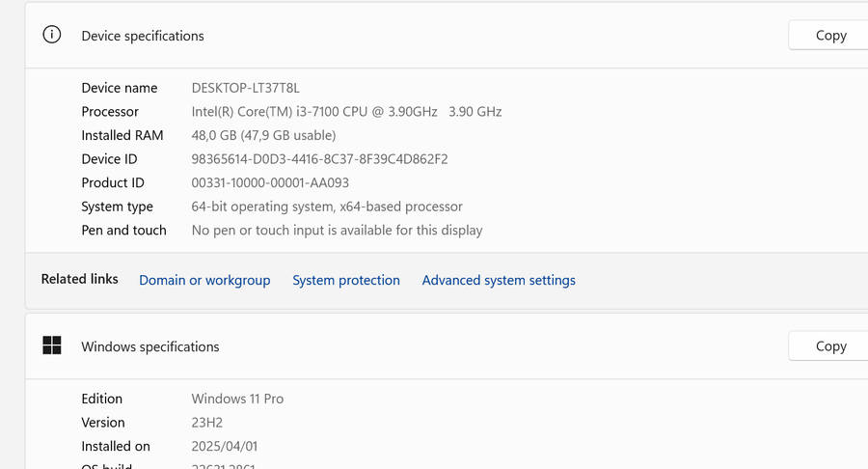The height and width of the screenshot is (469, 868).
Task: Click the Device ID value text
Action: [x=319, y=159]
